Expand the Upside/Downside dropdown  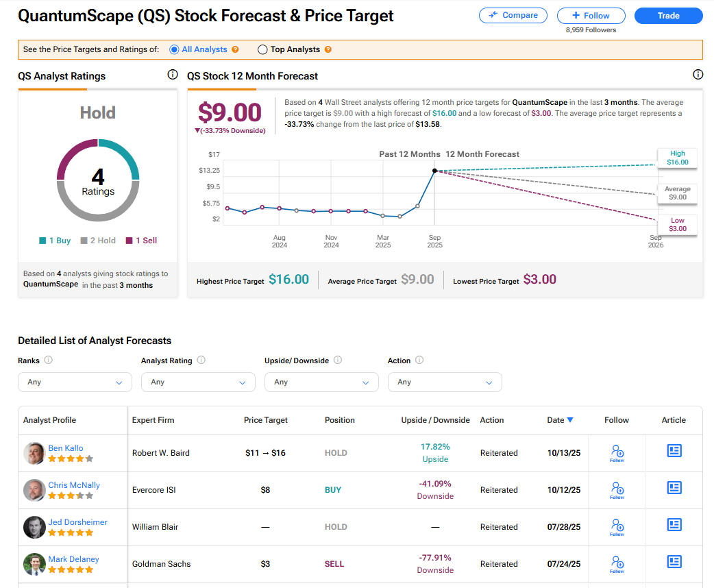click(321, 382)
